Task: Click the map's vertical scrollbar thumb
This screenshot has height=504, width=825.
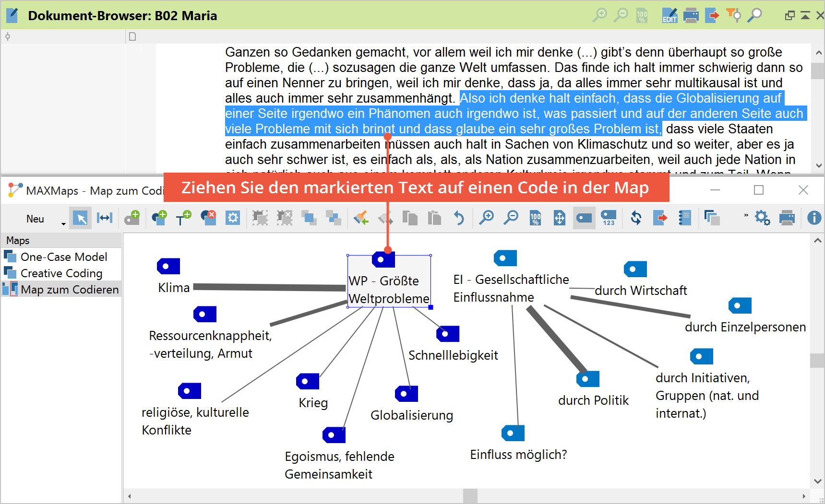Action: click(817, 360)
